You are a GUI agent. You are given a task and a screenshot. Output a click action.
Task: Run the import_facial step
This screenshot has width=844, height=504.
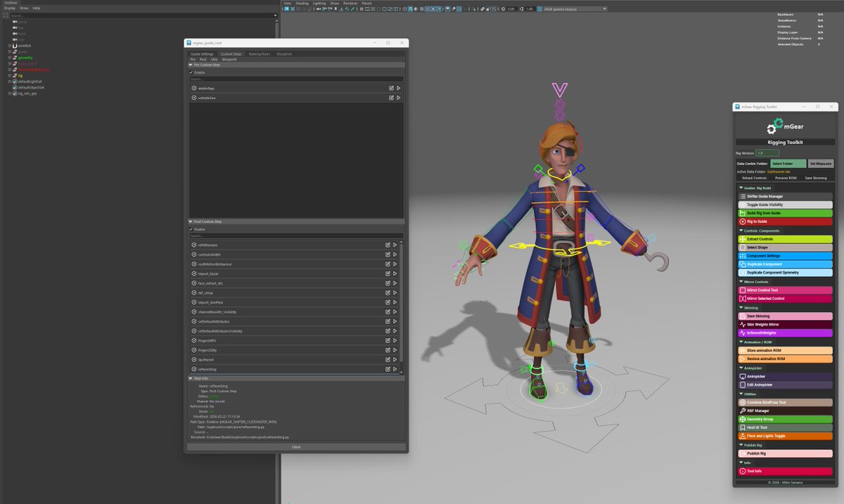tap(395, 273)
